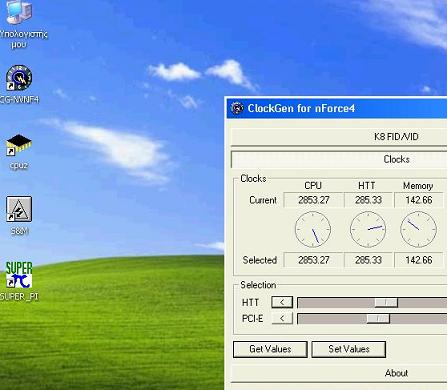Click the Current CPU value 2853.27

(x=314, y=200)
